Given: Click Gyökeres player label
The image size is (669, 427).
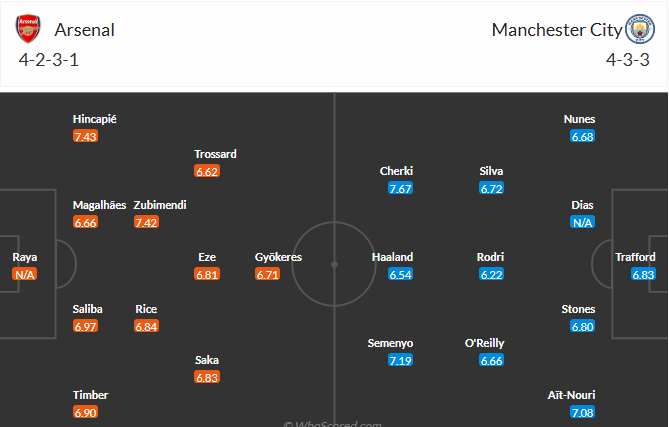Looking at the screenshot, I should point(278,257).
